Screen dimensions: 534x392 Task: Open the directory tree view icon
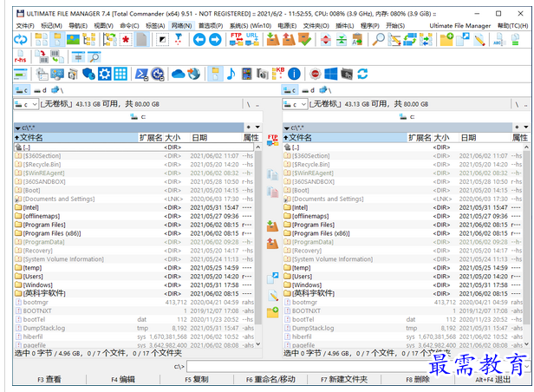click(89, 40)
